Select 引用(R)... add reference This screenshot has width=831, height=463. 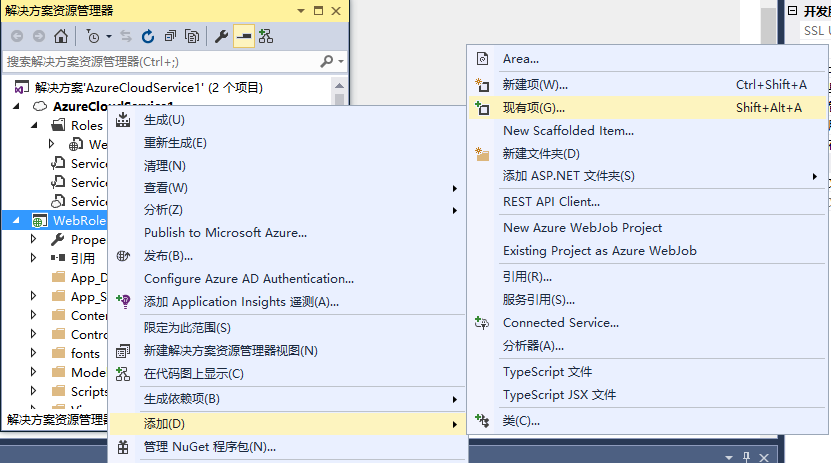point(648,277)
